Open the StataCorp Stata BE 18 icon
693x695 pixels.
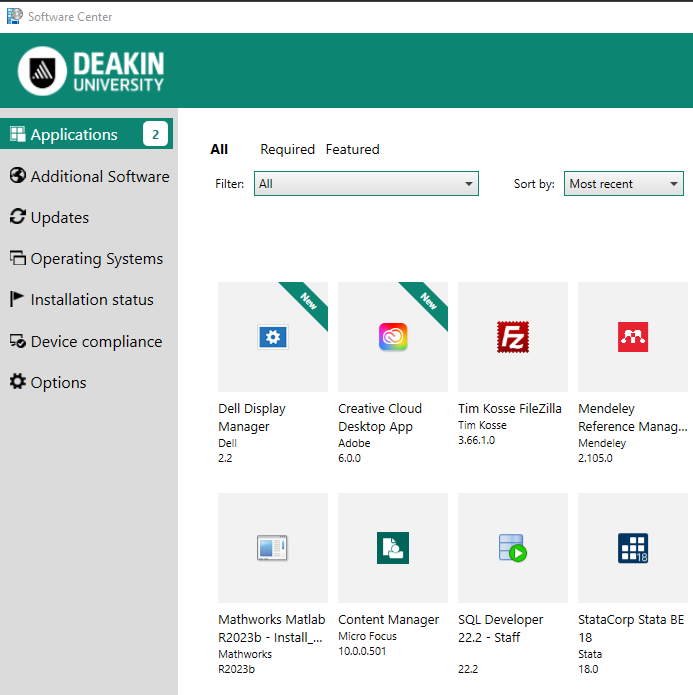click(x=633, y=548)
